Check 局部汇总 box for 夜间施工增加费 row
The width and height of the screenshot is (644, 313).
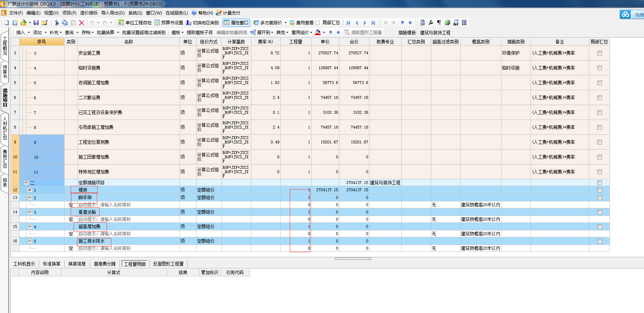(x=599, y=83)
